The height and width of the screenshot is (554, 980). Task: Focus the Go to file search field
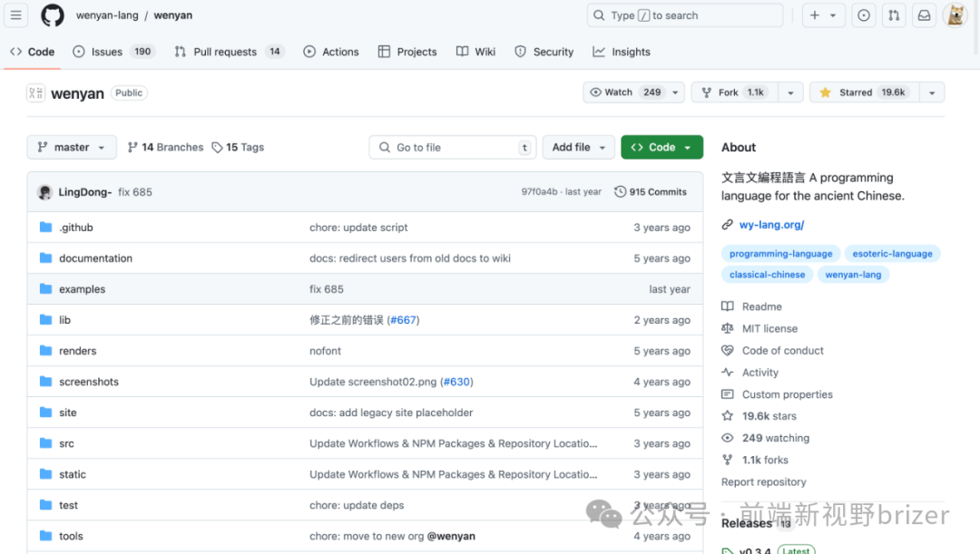click(x=453, y=148)
